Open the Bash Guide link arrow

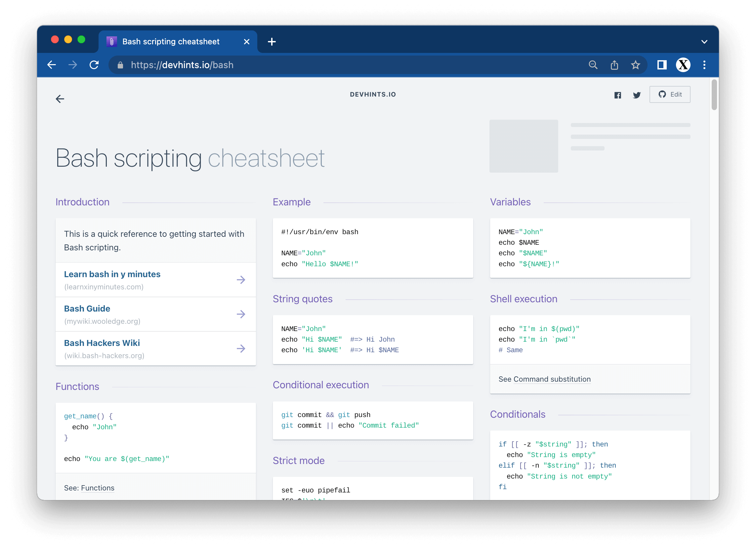(241, 314)
